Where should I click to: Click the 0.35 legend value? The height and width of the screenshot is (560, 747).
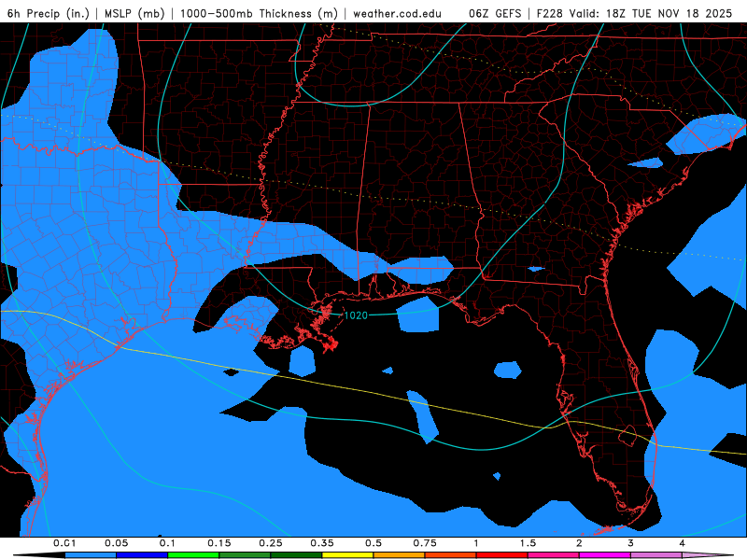click(322, 543)
